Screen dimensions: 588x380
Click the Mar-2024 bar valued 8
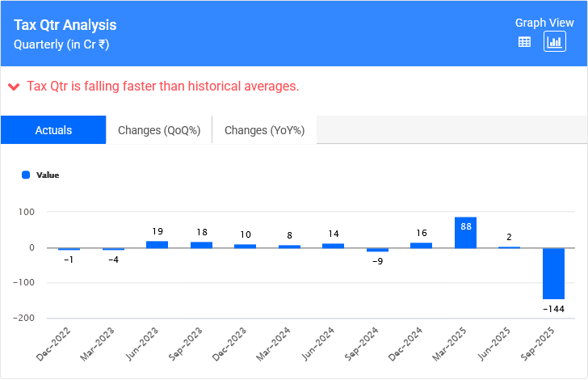[x=289, y=246]
